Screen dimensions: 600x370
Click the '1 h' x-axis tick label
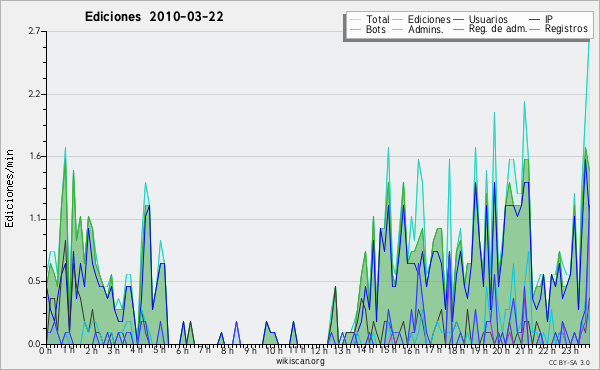(x=68, y=350)
